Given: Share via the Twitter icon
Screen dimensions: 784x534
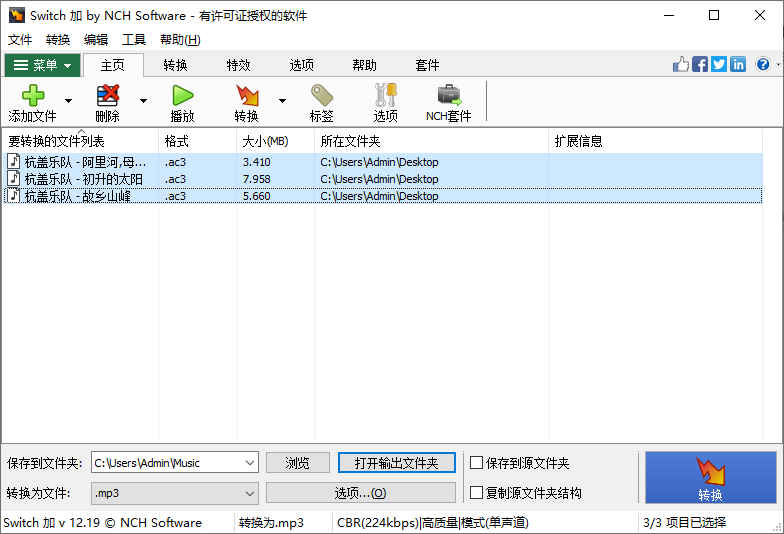Looking at the screenshot, I should click(718, 64).
